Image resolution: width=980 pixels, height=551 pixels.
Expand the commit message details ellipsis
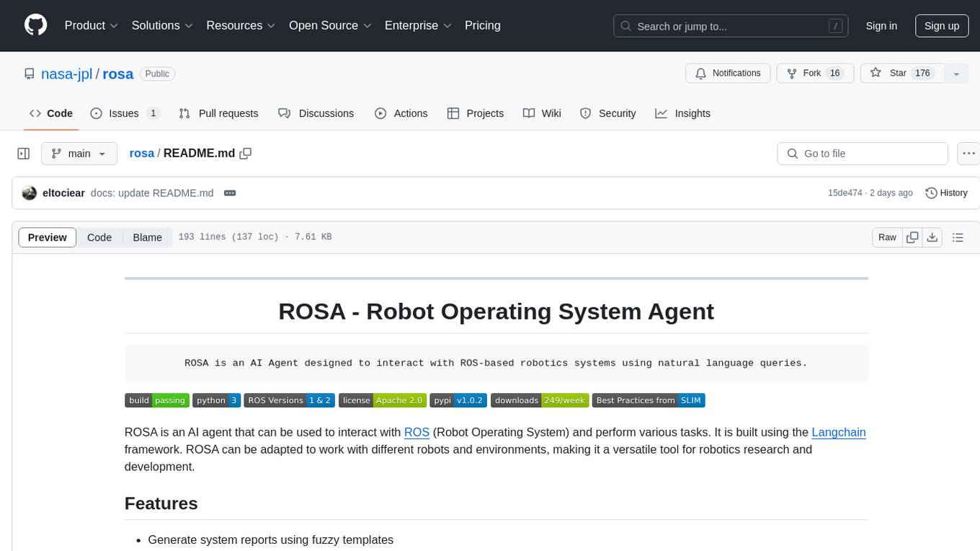pos(230,193)
